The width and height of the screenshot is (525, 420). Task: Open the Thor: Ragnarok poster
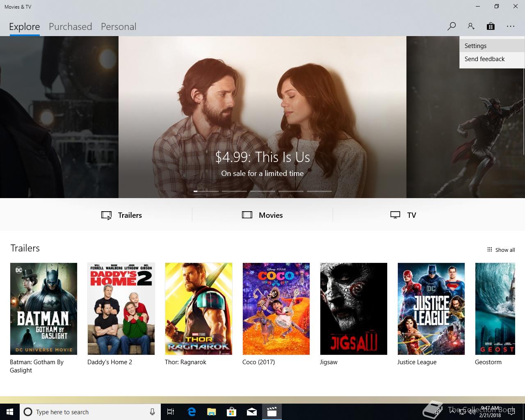click(199, 309)
